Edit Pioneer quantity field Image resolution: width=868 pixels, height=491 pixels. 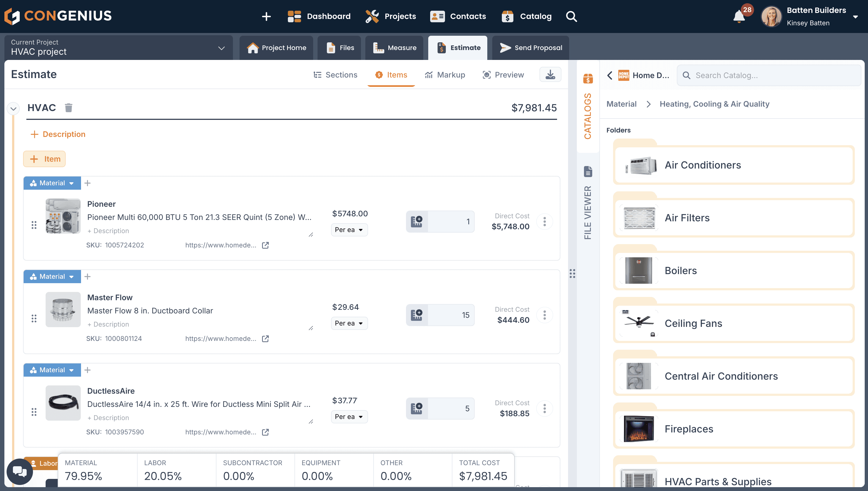pos(451,222)
